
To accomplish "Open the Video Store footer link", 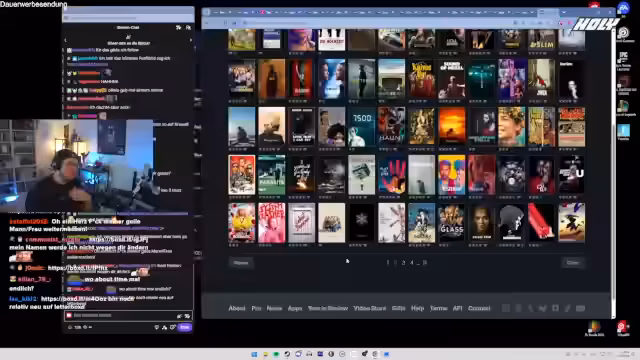I will (x=370, y=308).
